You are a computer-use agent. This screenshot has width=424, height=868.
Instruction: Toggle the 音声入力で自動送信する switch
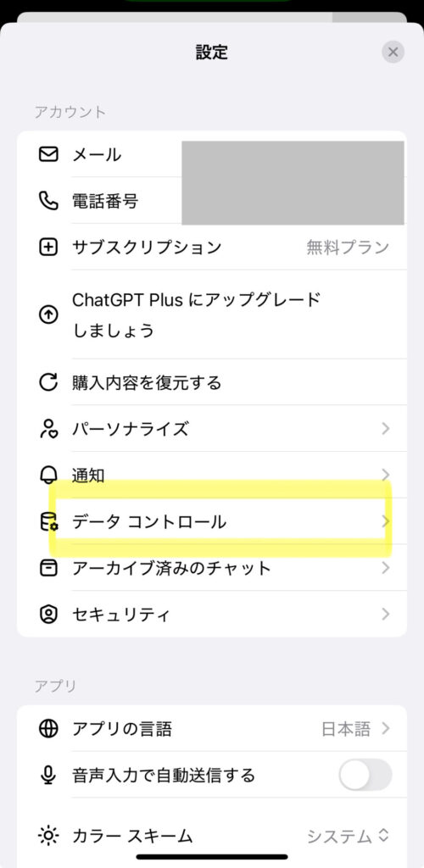365,775
